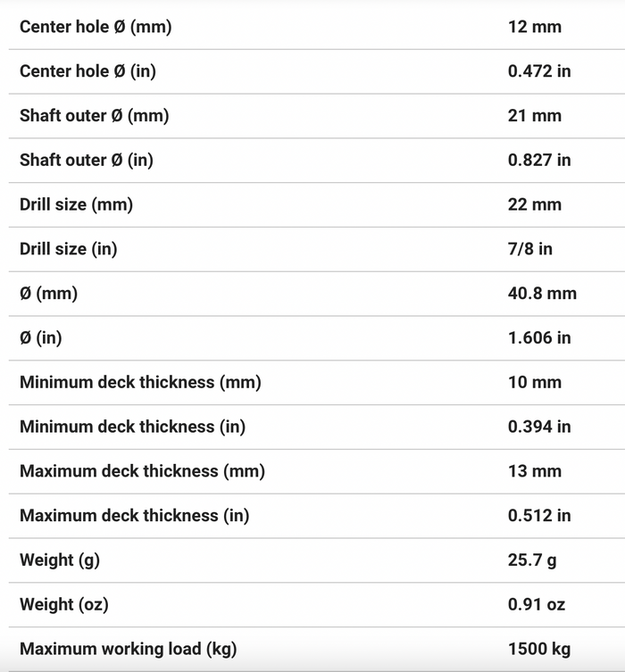625x672 pixels.
Task: Click the 0.472 in value
Action: pyautogui.click(x=539, y=71)
